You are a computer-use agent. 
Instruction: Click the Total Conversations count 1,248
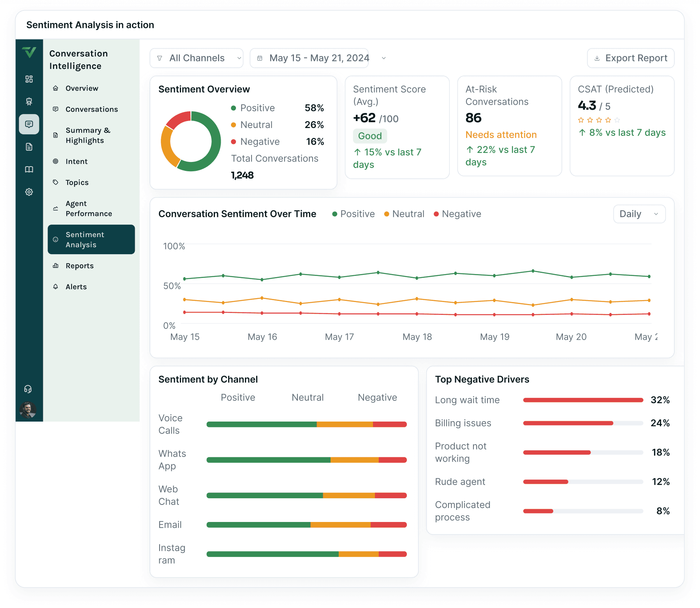(242, 175)
